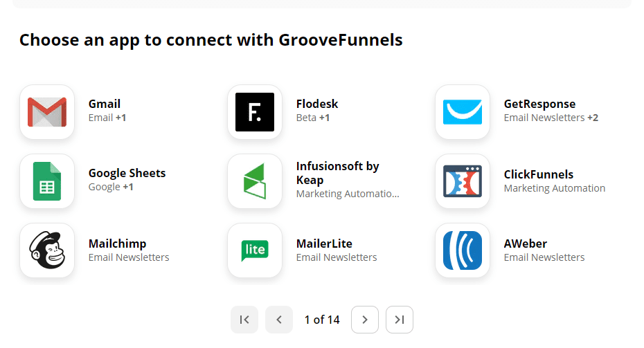The width and height of the screenshot is (644, 348).
Task: Click the Mailchimp monkey icon
Action: tap(47, 250)
